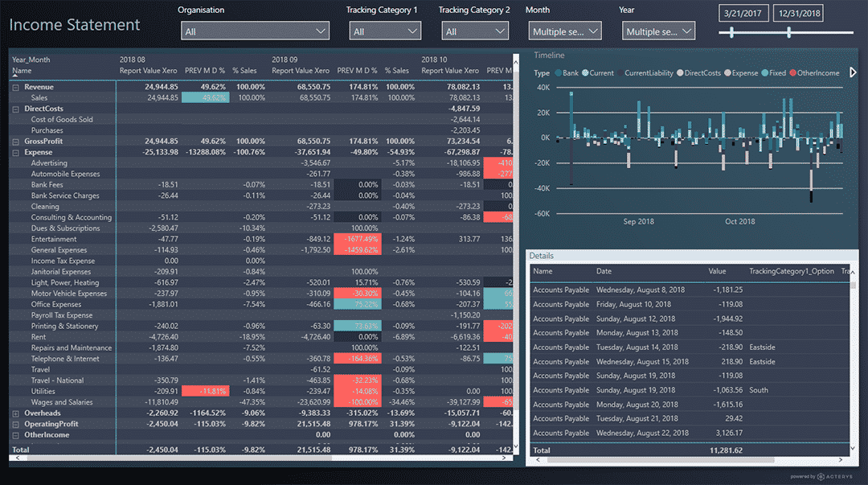Click the DirectCosts legend circle
This screenshot has height=485, width=868.
[680, 73]
